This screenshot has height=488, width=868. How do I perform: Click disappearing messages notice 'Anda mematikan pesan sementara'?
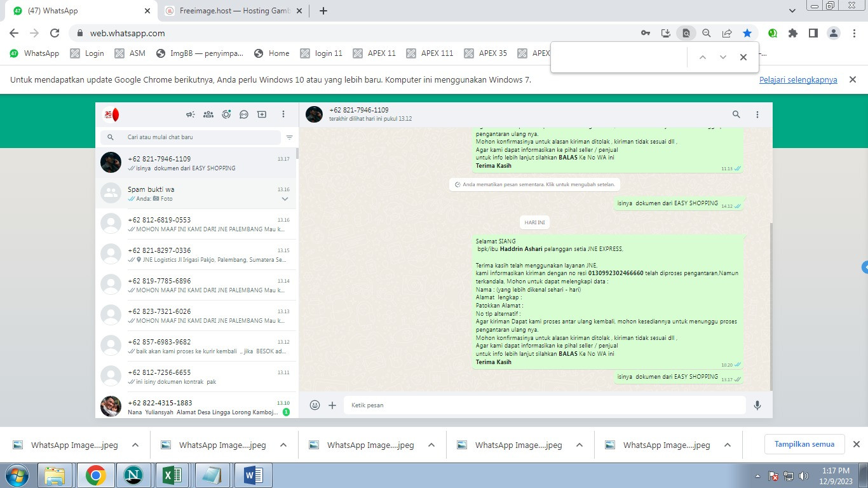[534, 184]
